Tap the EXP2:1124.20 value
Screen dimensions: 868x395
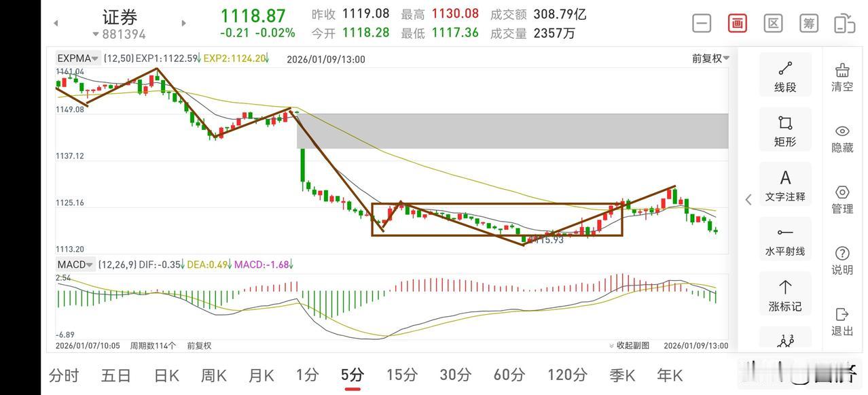point(234,58)
